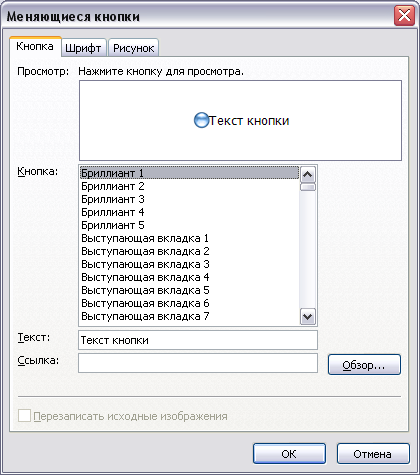Click the list scrollbar thumb

pyautogui.click(x=307, y=187)
